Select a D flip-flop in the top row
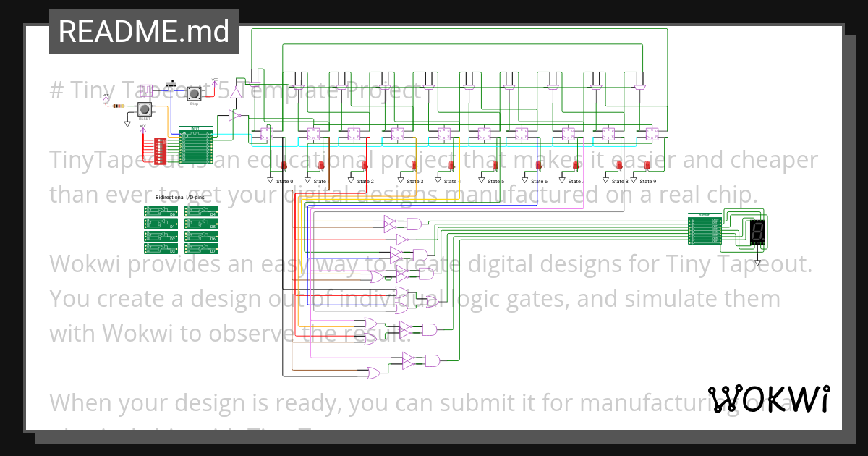The image size is (868, 456). [265, 135]
